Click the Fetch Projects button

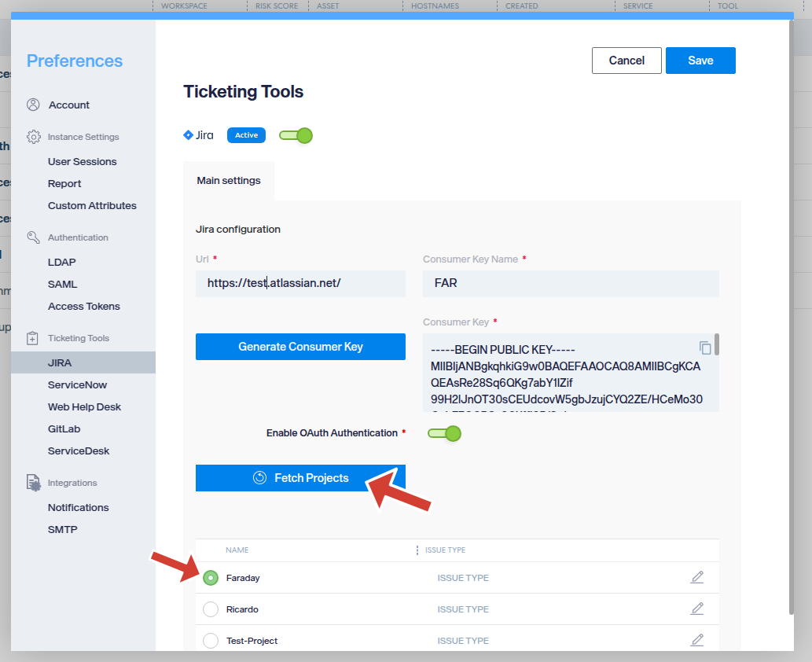click(x=300, y=477)
